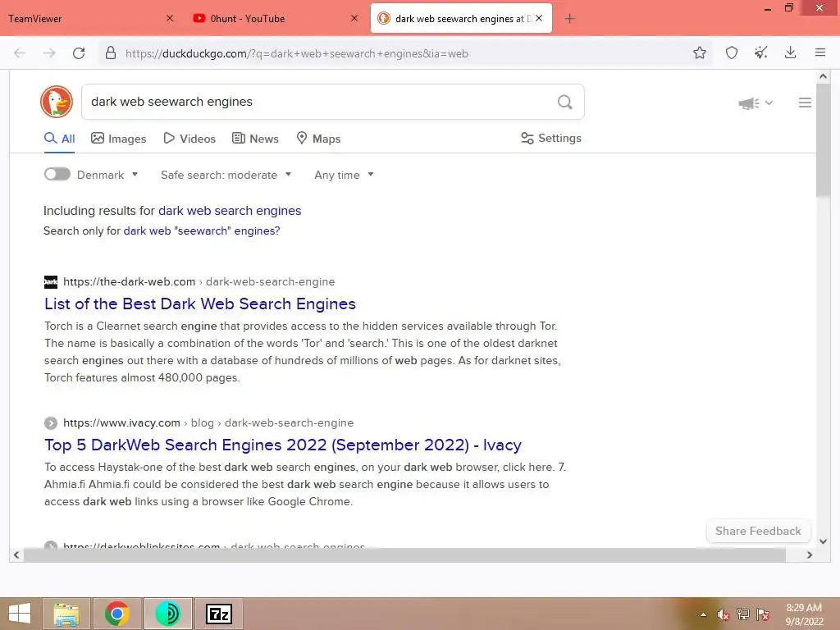This screenshot has width=840, height=630.
Task: Switch to the All results tab
Action: tap(59, 139)
